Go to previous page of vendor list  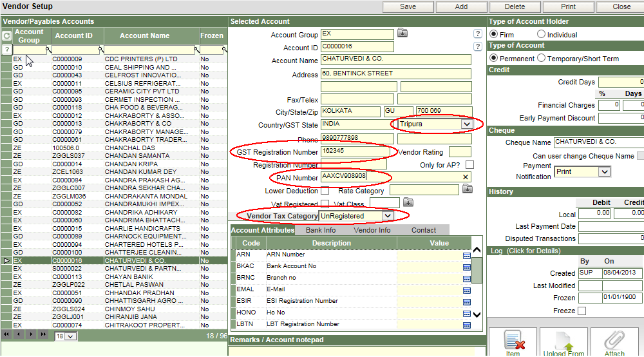tap(19, 334)
